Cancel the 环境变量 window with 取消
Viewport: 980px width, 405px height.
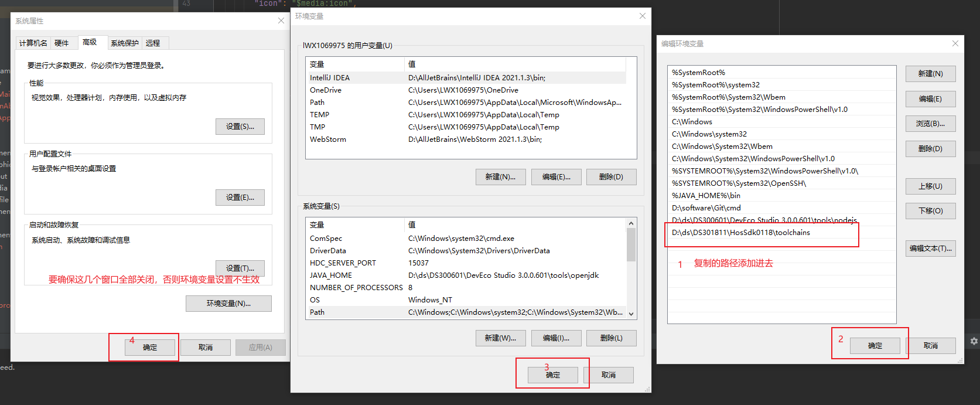pyautogui.click(x=609, y=375)
